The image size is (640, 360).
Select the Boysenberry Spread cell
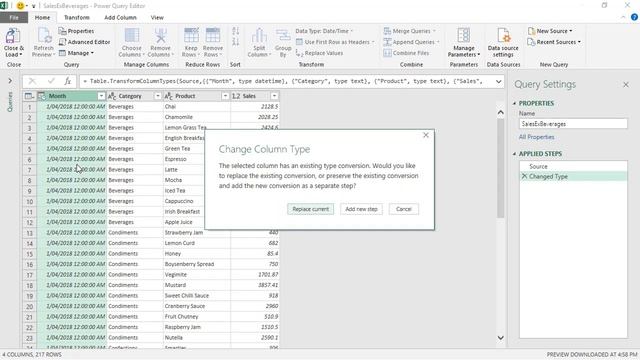197,264
